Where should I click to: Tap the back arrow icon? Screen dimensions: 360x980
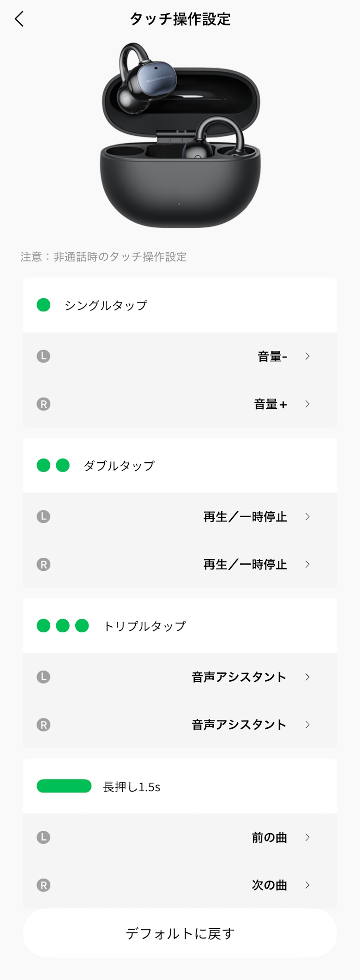click(x=19, y=19)
